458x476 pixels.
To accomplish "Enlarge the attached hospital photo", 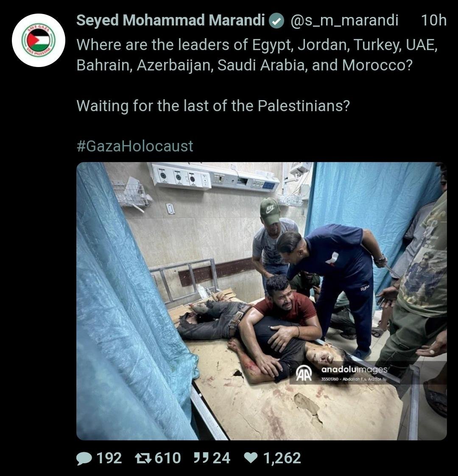I will tap(261, 301).
